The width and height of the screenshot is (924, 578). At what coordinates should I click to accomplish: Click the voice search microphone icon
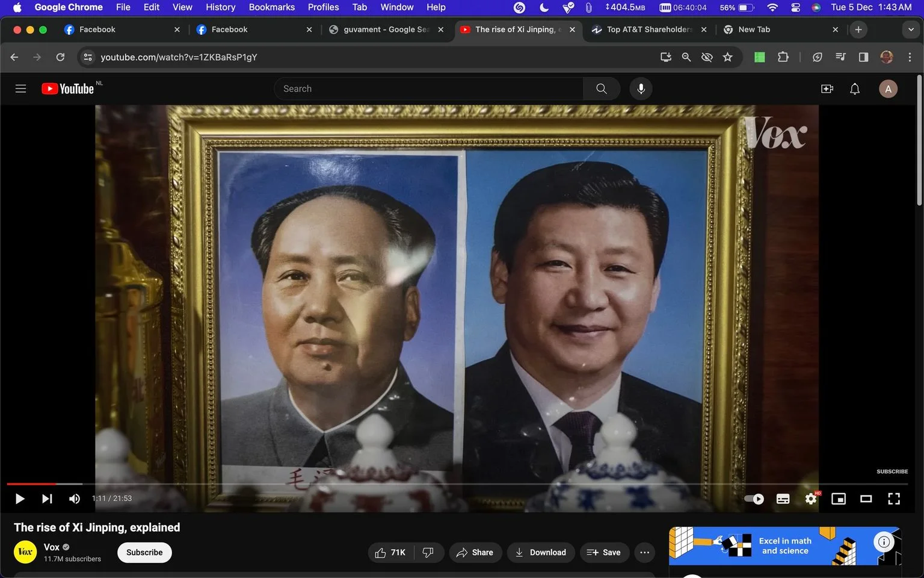641,89
